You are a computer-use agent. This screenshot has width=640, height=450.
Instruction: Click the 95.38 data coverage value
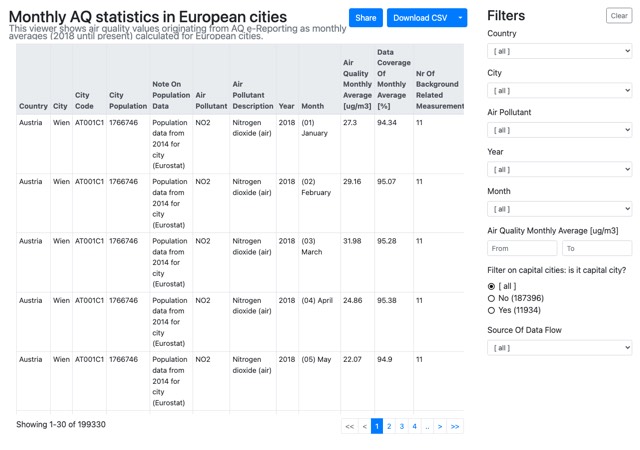[387, 300]
